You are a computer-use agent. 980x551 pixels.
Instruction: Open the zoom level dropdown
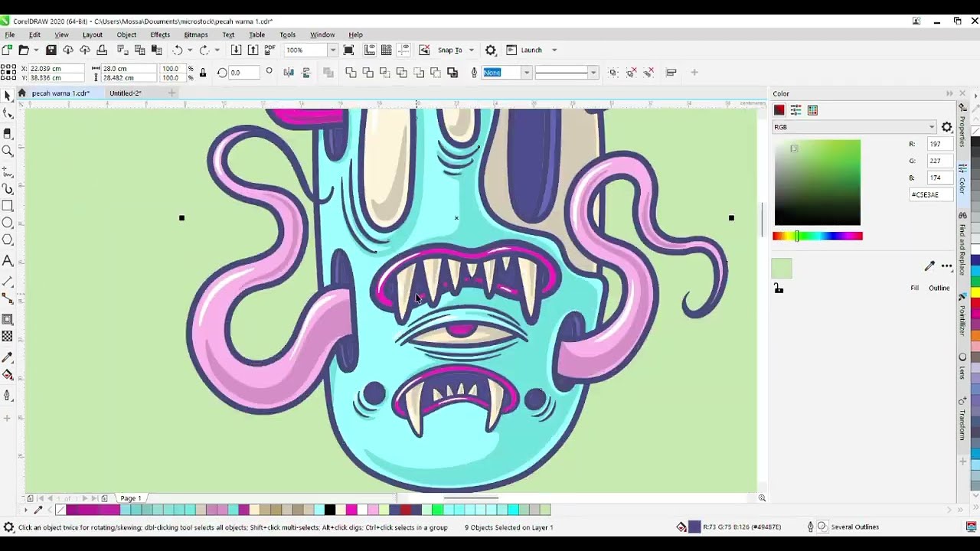click(x=332, y=51)
